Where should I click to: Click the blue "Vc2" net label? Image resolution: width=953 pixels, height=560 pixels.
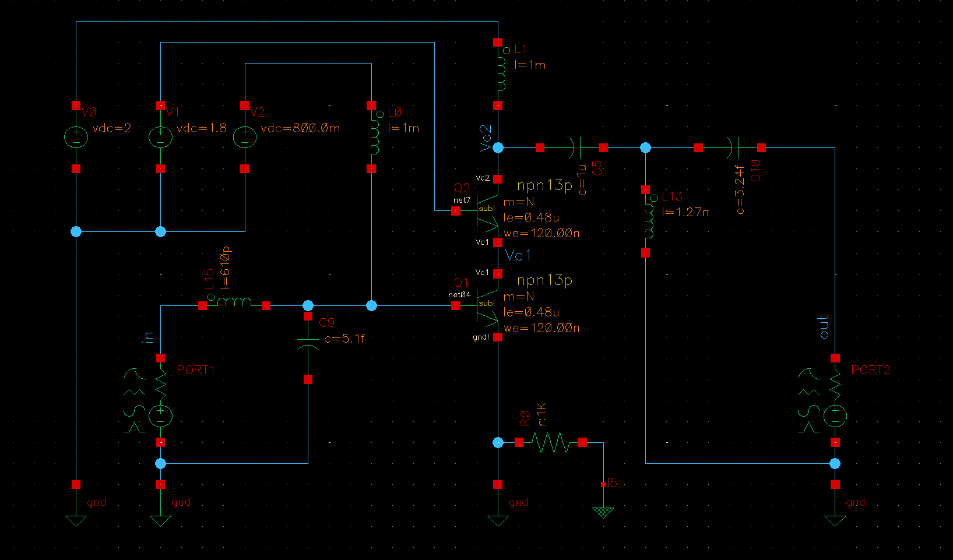(486, 138)
